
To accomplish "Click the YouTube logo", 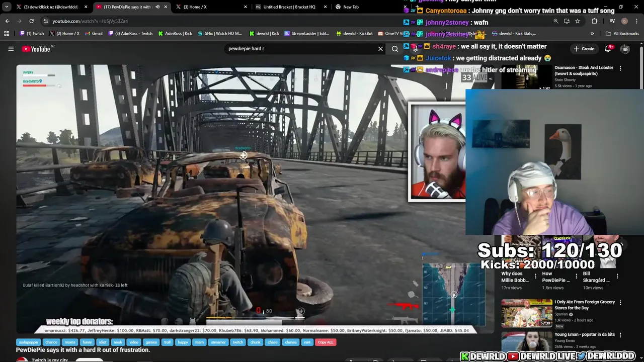I will (36, 49).
